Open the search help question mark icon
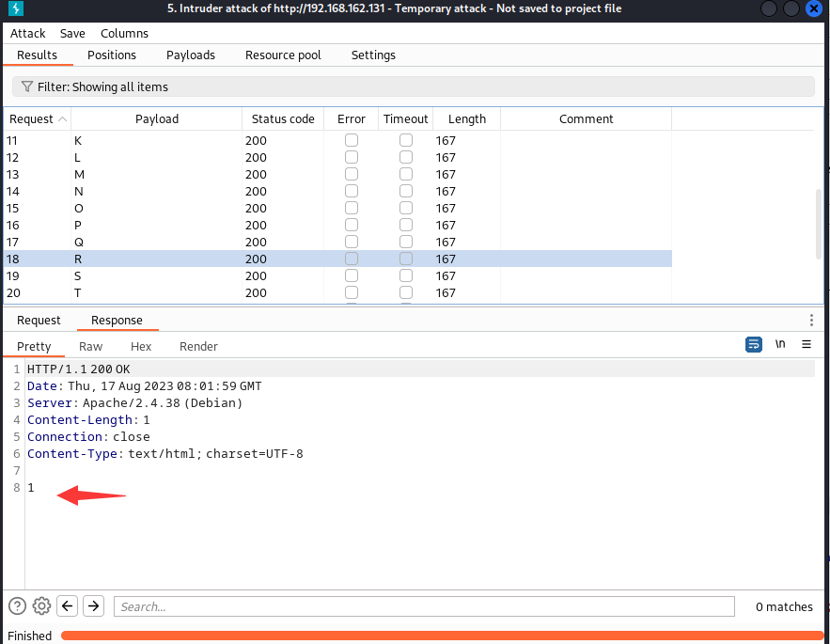The height and width of the screenshot is (644, 830). [x=17, y=606]
